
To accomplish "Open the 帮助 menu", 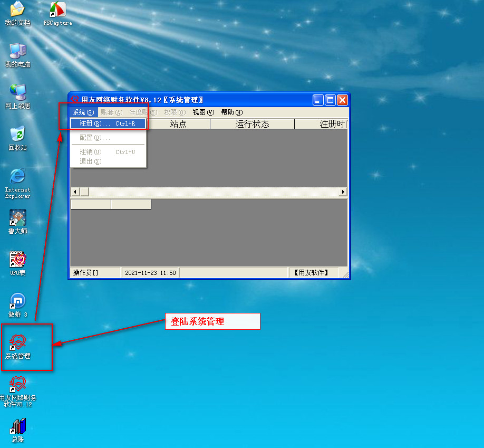I will [231, 112].
